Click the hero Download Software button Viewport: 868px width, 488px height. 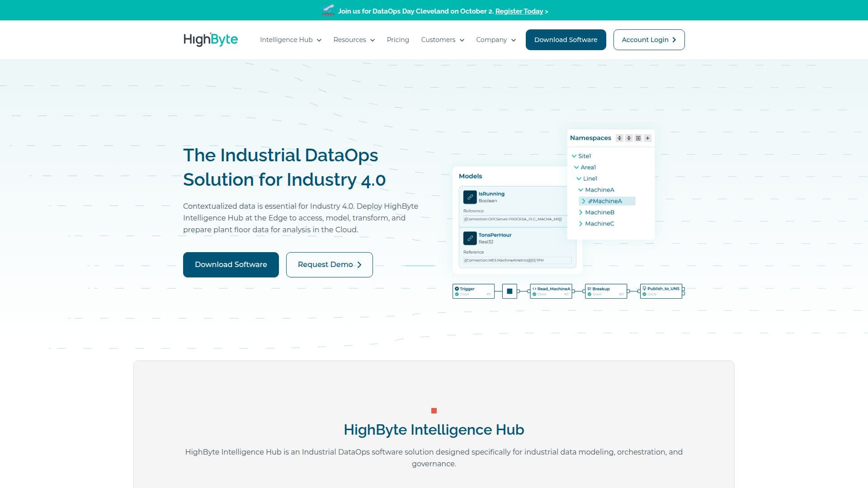(x=231, y=265)
